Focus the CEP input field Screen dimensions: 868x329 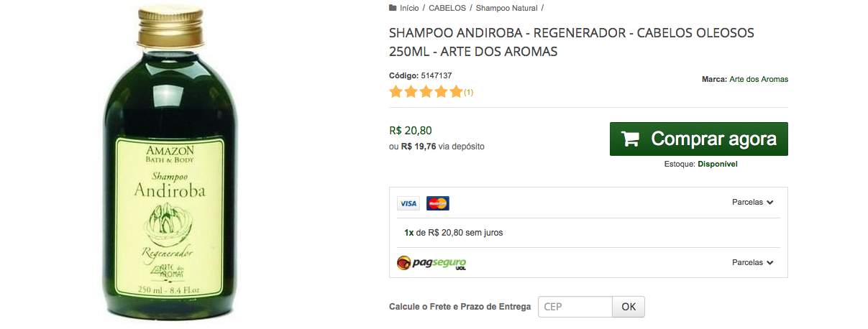(x=575, y=307)
